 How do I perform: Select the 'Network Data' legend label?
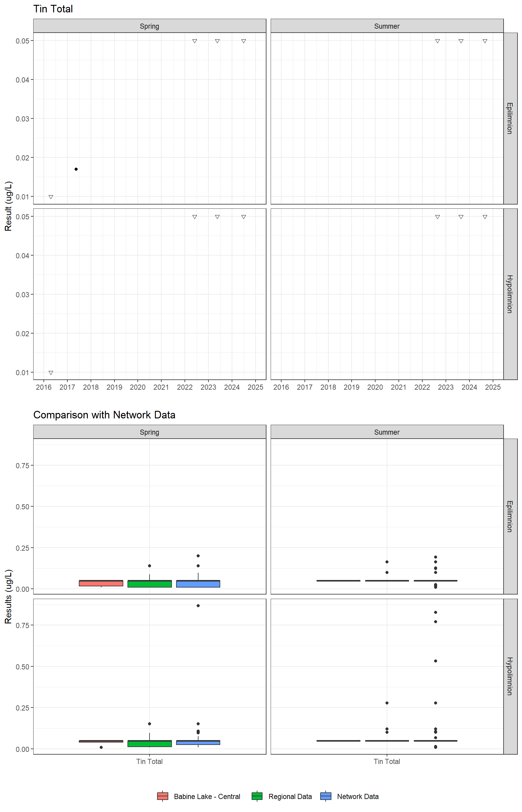pyautogui.click(x=358, y=796)
